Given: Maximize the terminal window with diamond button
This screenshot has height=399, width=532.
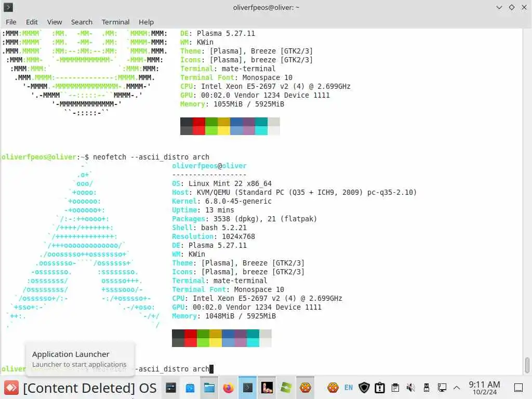Looking at the screenshot, I should tap(512, 7).
